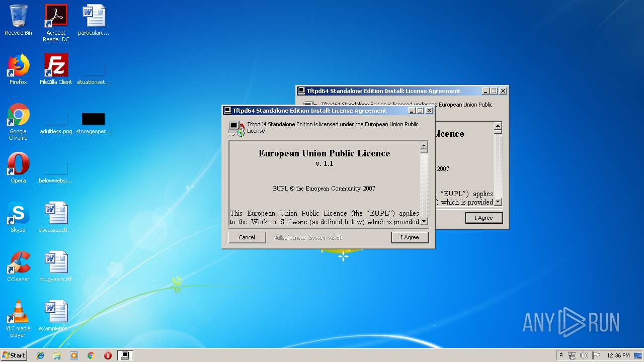
Task: Launch Acrobat Reader DC shortcut
Action: (56, 23)
